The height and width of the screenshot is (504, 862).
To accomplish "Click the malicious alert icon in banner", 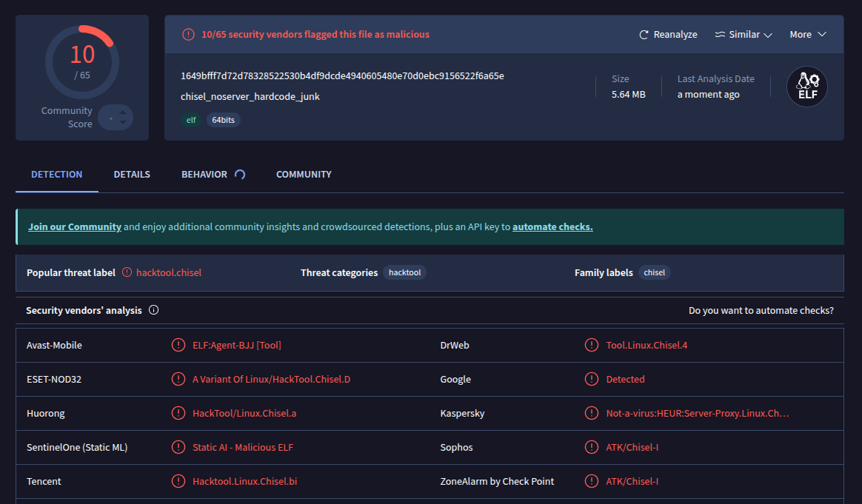I will click(188, 35).
